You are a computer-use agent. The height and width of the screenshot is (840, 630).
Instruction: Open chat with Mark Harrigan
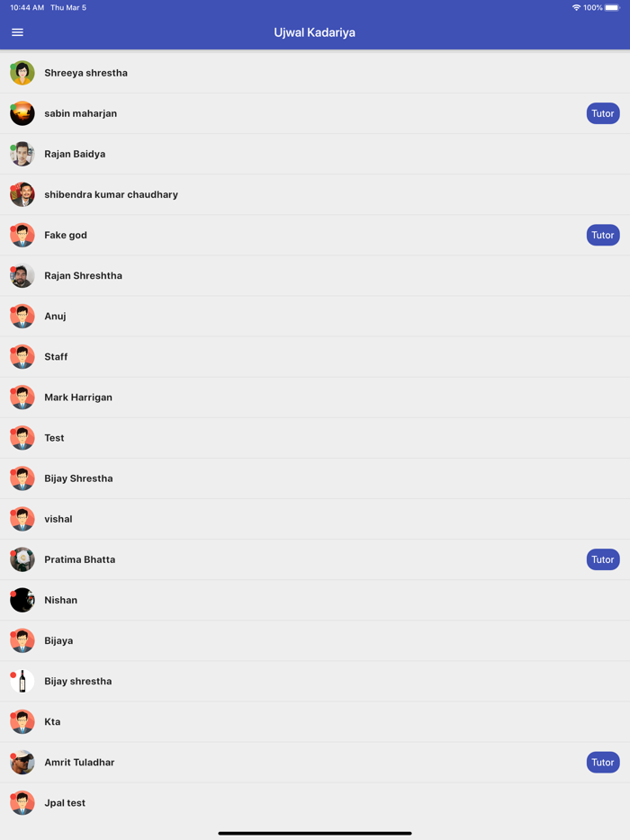pos(315,398)
